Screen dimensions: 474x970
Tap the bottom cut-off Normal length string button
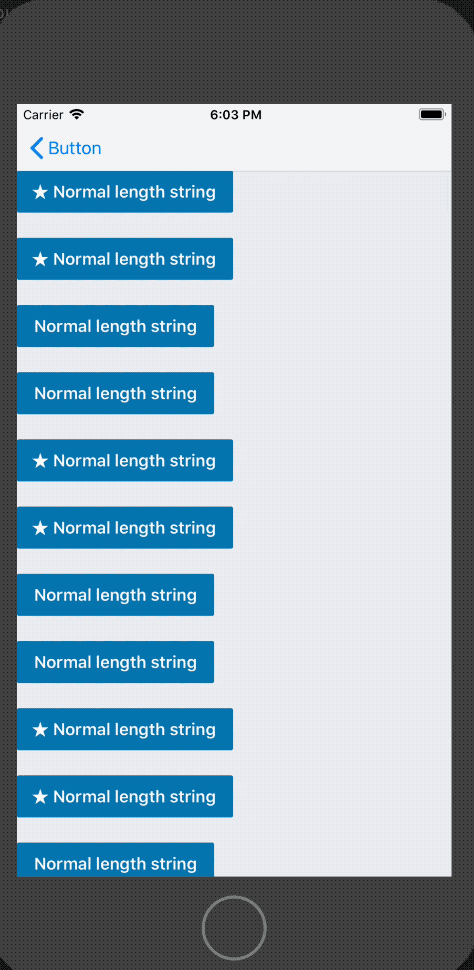(115, 860)
